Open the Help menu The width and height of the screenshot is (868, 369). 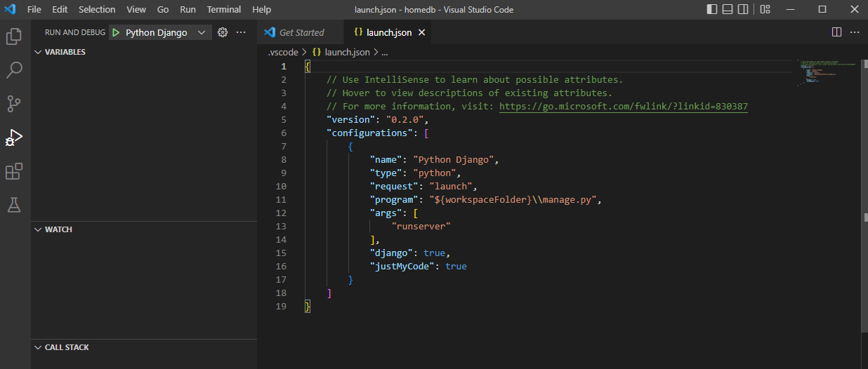(x=261, y=9)
